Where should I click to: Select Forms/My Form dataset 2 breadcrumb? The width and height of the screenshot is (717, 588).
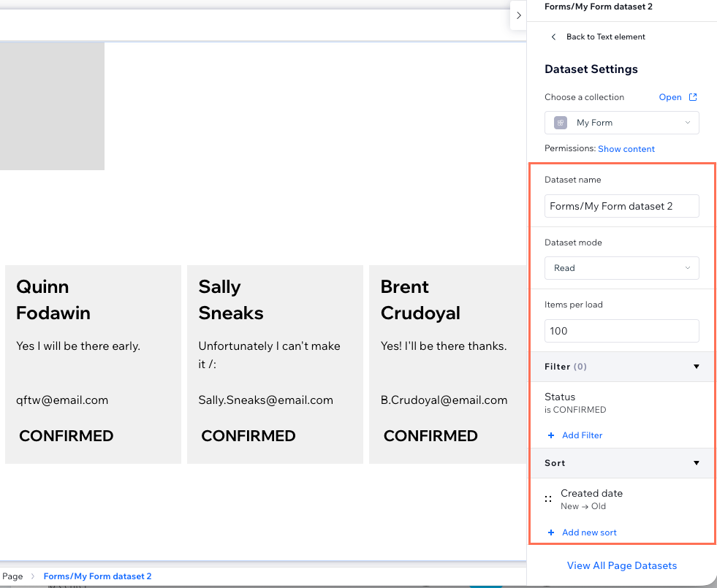97,576
